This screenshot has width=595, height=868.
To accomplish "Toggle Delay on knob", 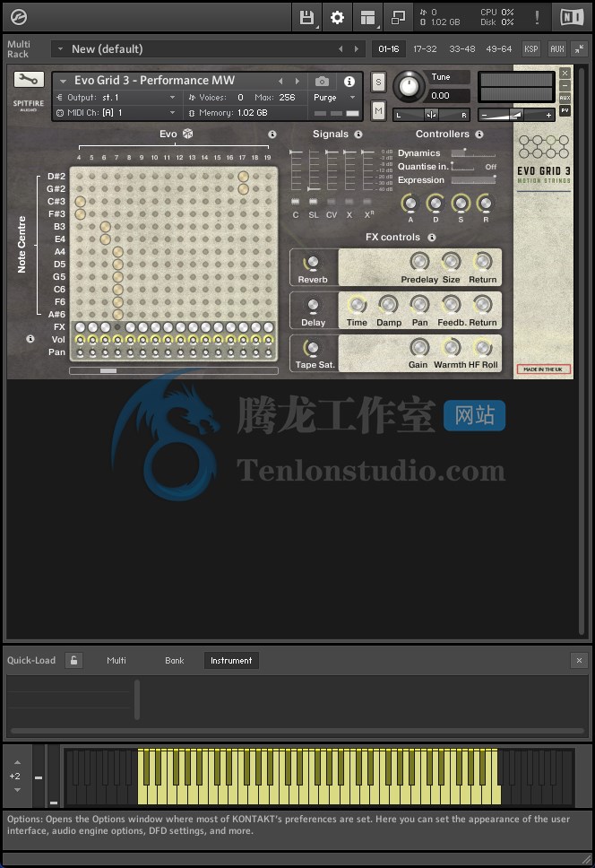I will tap(313, 306).
